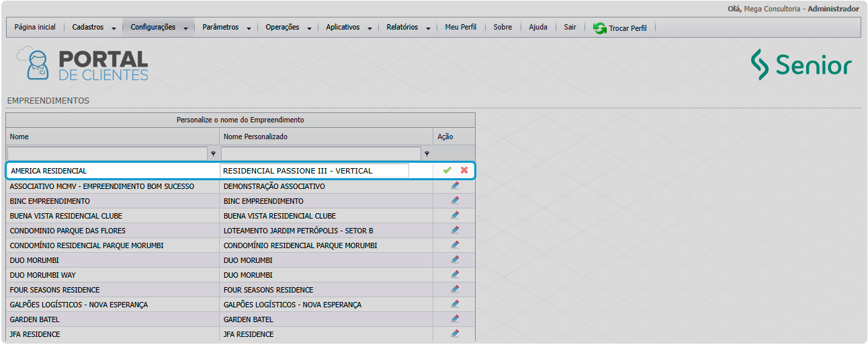Select JFA RESIDENCE name cell
Viewport: 868px width, 345px height.
112,334
